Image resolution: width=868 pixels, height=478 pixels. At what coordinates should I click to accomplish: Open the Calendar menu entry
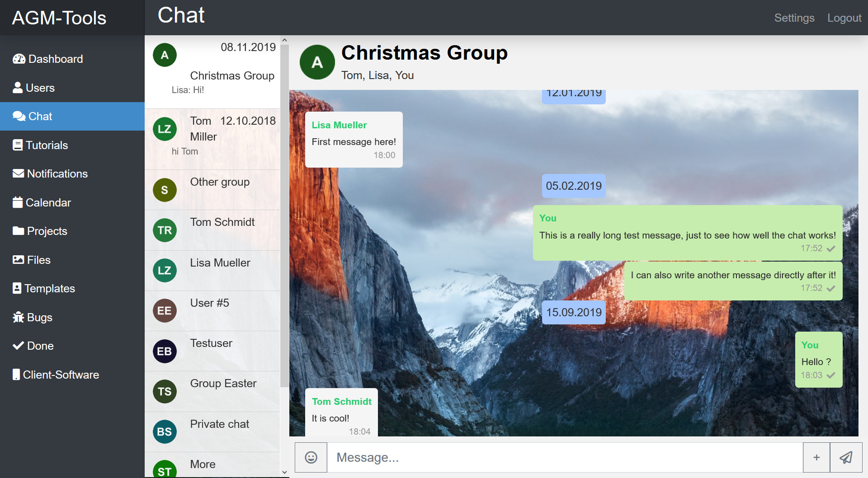coord(72,202)
